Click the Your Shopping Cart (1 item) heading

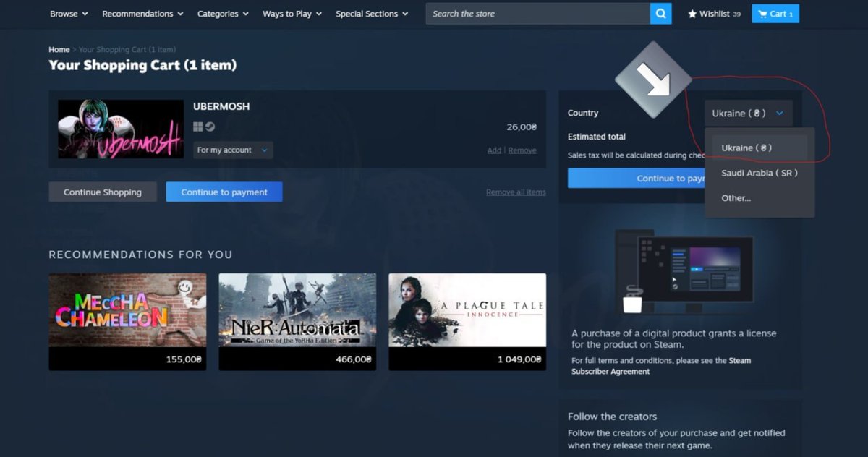[142, 65]
